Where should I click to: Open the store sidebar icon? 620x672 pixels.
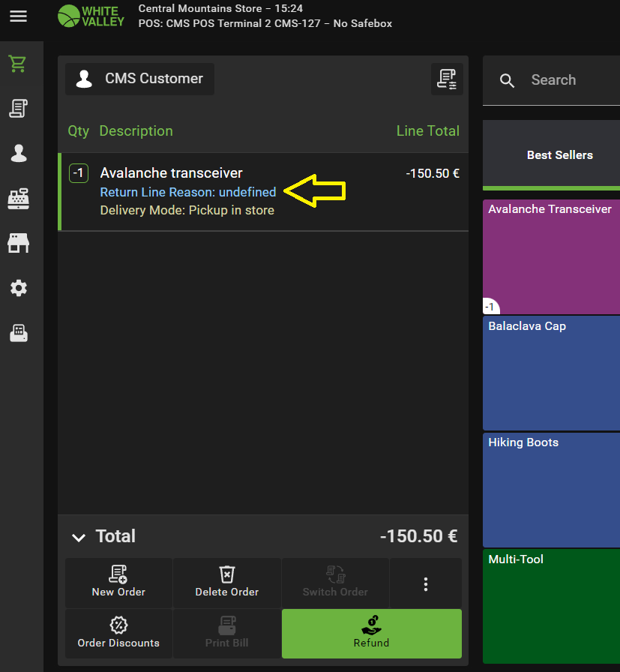pos(18,243)
